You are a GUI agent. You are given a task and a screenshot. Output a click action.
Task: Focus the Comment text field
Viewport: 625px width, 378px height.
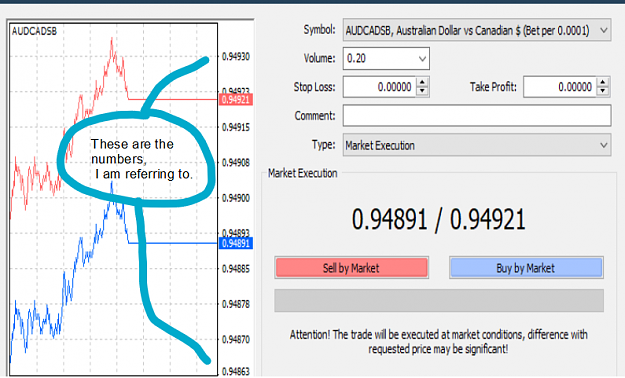477,116
